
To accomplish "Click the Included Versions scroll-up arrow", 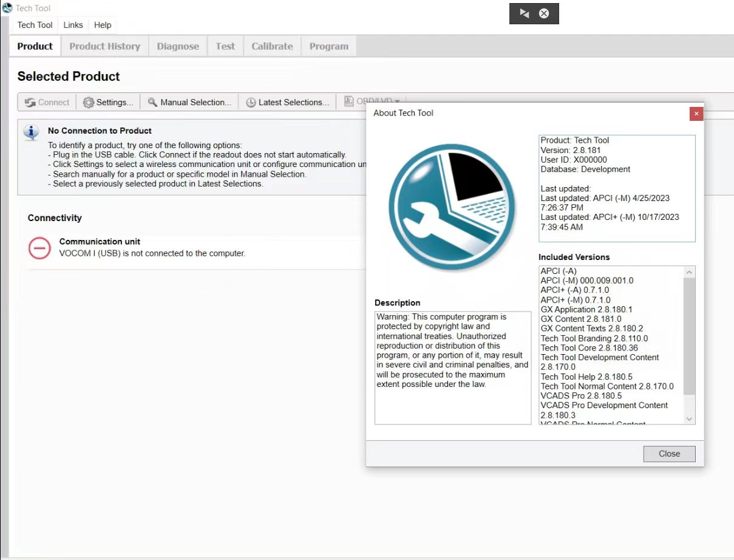I will [689, 271].
